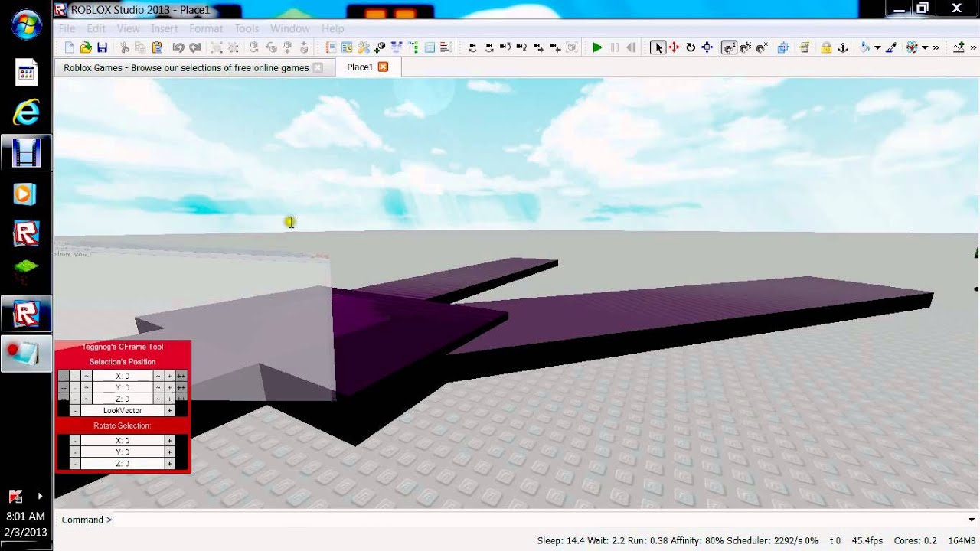Open the Output panel icon
Screen dimensions: 980x551
tap(446, 47)
